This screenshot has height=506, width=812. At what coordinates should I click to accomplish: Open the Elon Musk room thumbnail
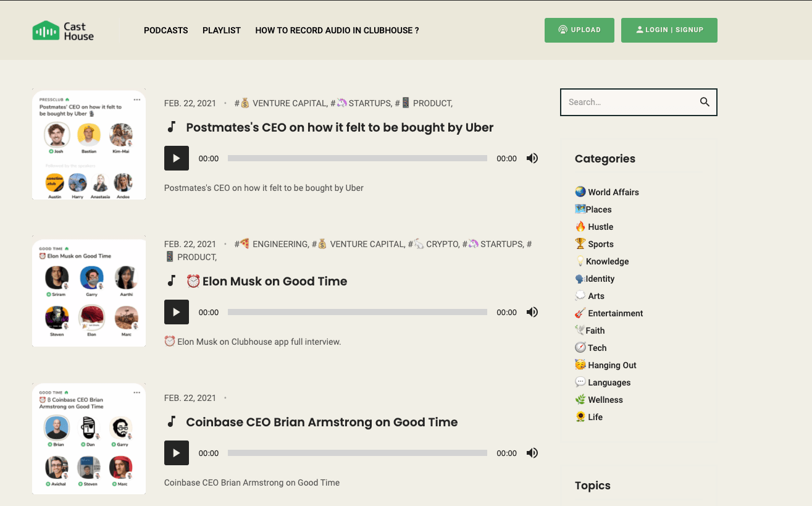(x=89, y=291)
